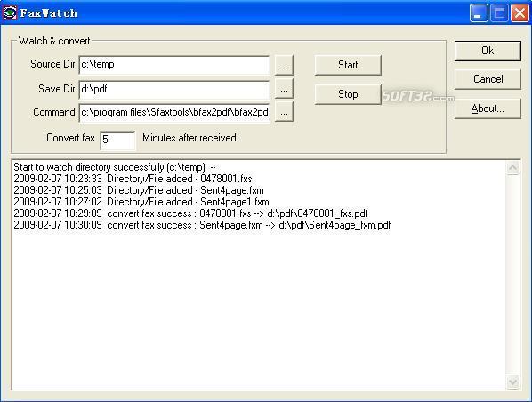Click the FaxWatch title bar app icon

9,12
